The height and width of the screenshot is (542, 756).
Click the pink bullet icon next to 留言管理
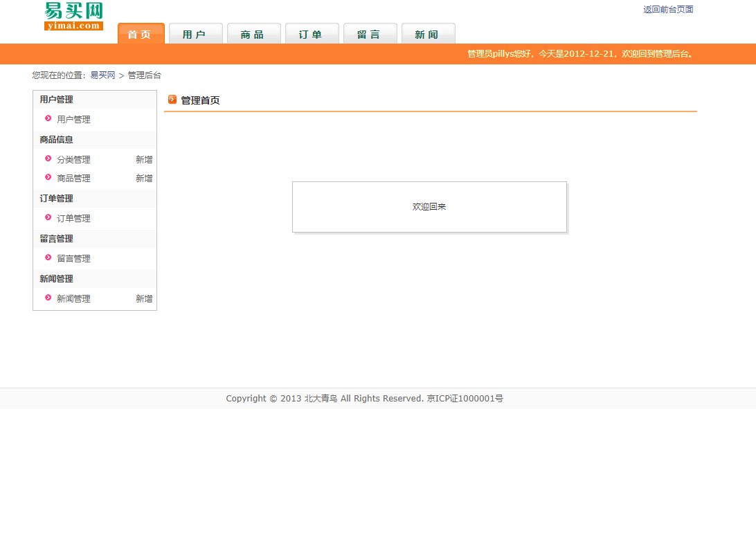[x=48, y=258]
